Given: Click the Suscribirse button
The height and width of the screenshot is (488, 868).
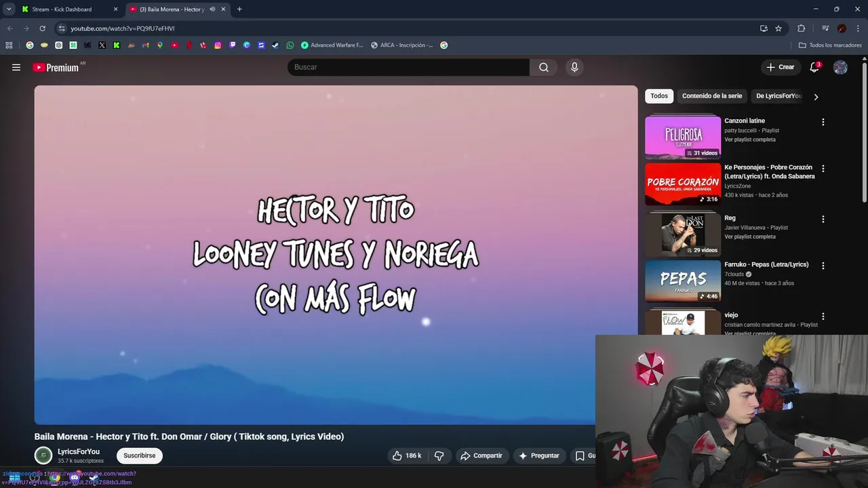Looking at the screenshot, I should [139, 455].
